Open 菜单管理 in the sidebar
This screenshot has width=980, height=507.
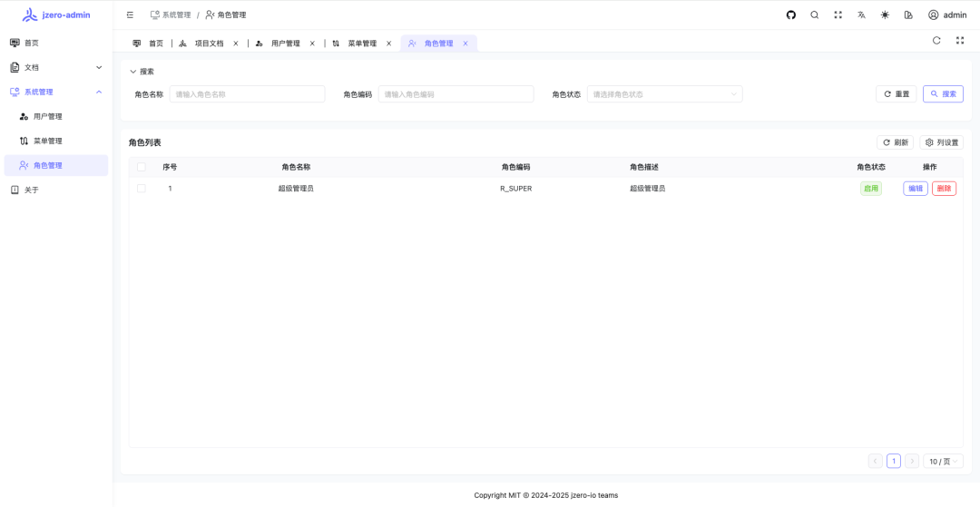(55, 141)
